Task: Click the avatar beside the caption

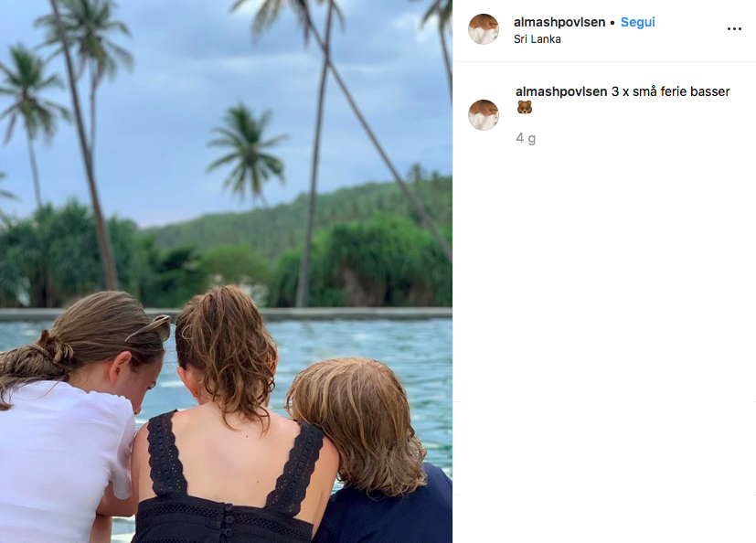Action: tap(484, 115)
